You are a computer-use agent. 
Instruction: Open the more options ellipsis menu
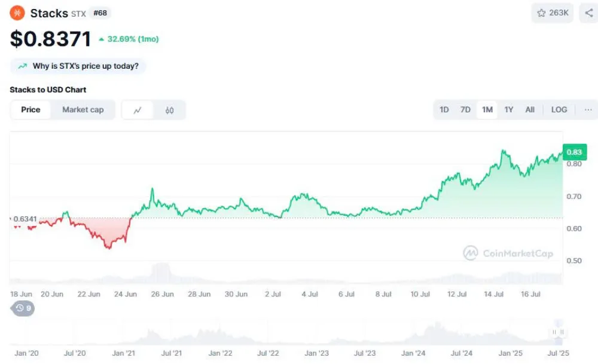[588, 109]
